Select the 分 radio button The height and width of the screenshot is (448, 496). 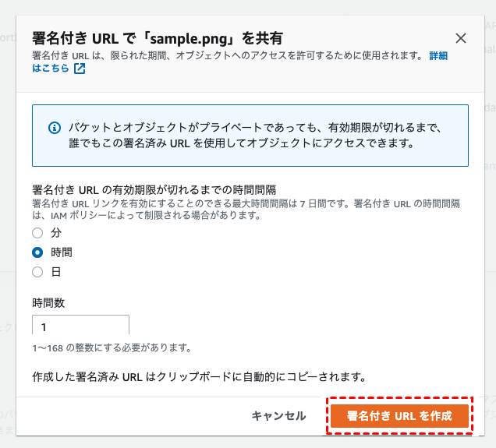tap(37, 233)
